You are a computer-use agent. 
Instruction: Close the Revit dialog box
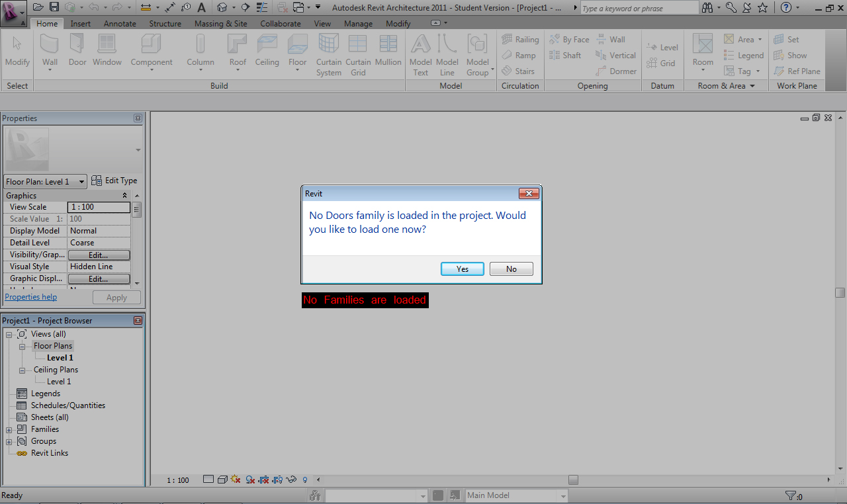coord(529,194)
